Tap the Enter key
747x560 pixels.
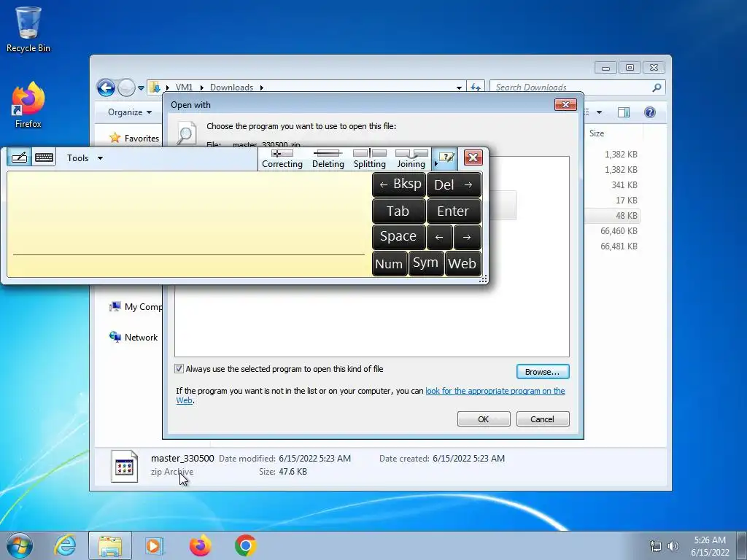454,211
